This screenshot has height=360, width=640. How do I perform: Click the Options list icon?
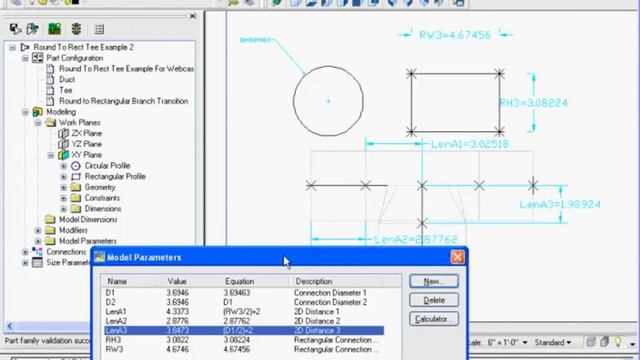(x=99, y=29)
